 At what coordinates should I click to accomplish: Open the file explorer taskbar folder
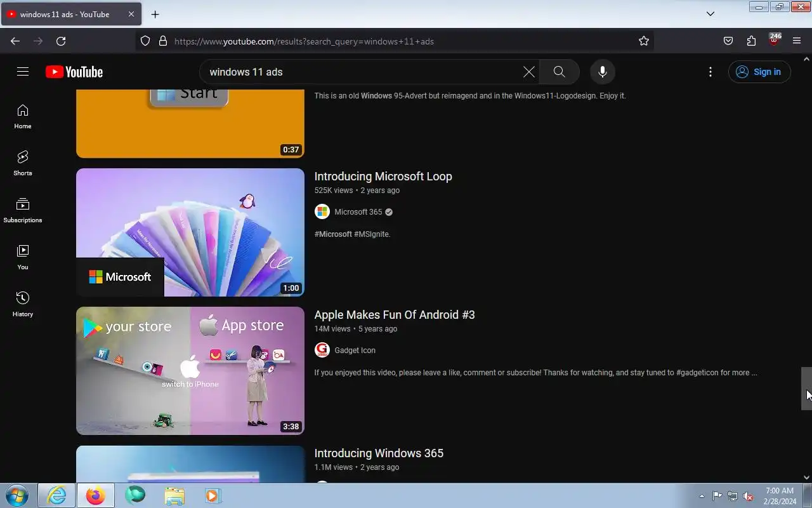tap(174, 495)
